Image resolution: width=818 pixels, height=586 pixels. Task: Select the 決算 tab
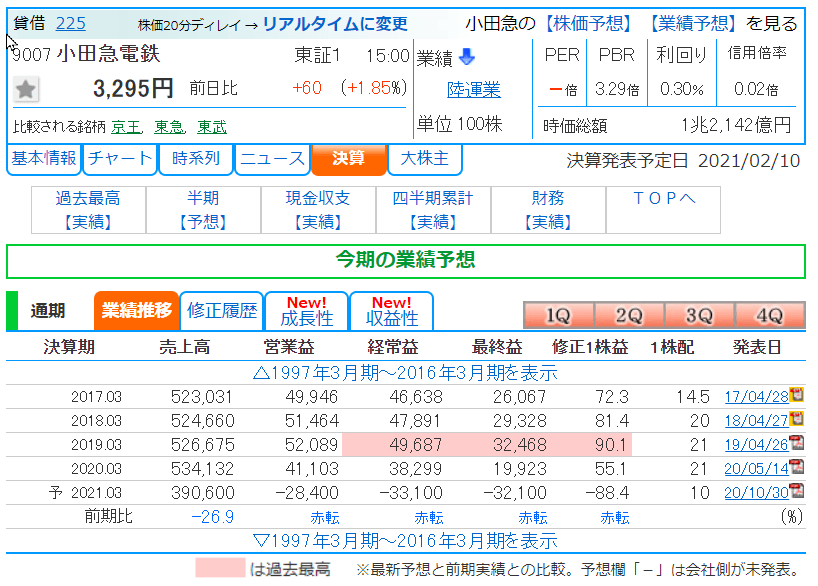click(x=348, y=159)
